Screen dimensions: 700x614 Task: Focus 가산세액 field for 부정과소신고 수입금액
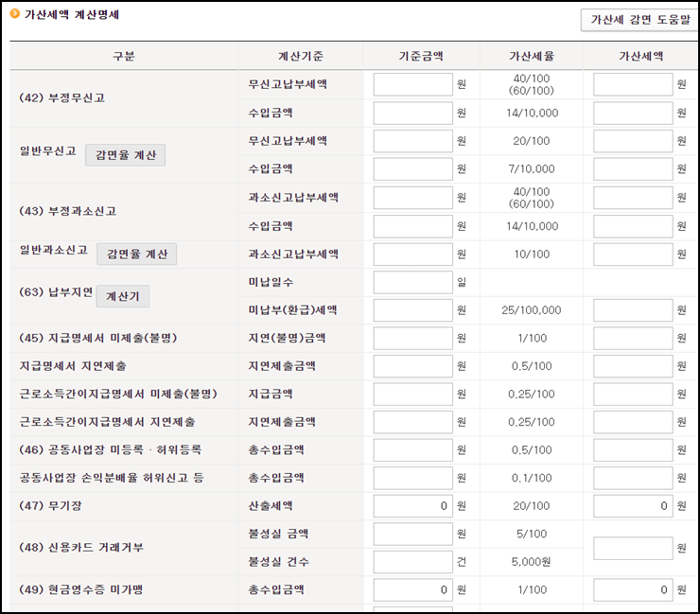click(633, 226)
